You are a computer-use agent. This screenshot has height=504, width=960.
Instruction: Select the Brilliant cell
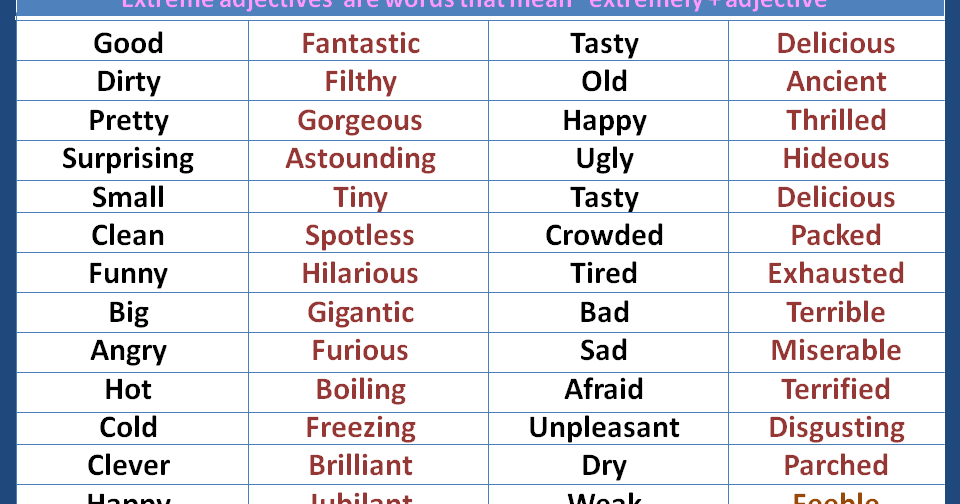click(369, 465)
